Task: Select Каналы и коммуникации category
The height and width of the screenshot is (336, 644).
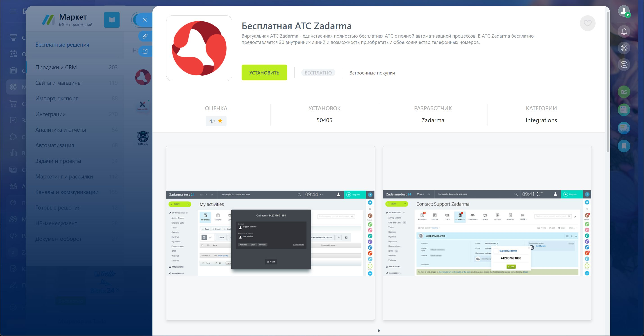Action: (x=76, y=192)
